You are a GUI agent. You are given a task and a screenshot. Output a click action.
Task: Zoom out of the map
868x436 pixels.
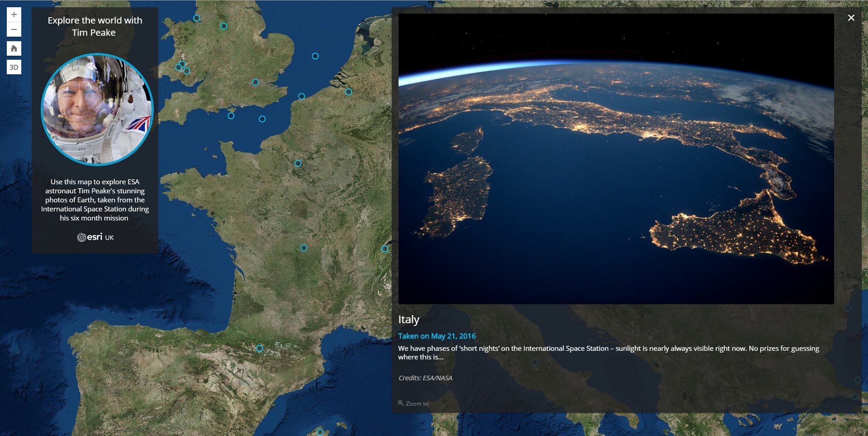pyautogui.click(x=14, y=30)
